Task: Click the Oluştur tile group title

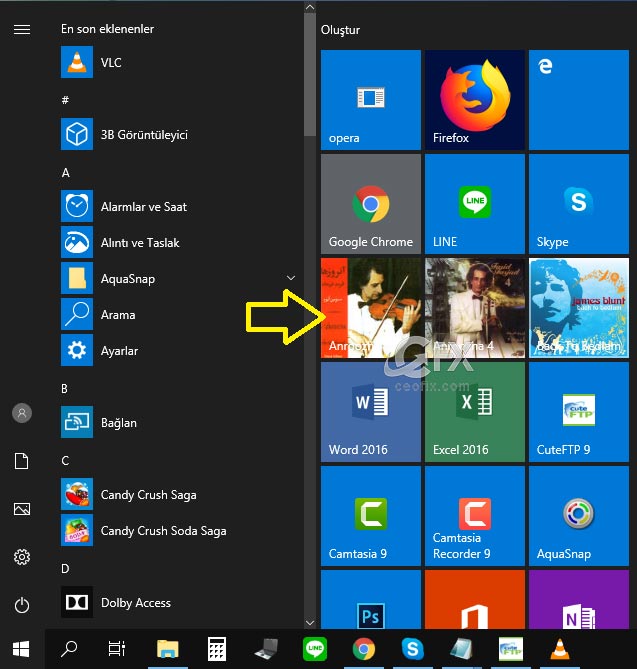Action: point(340,30)
